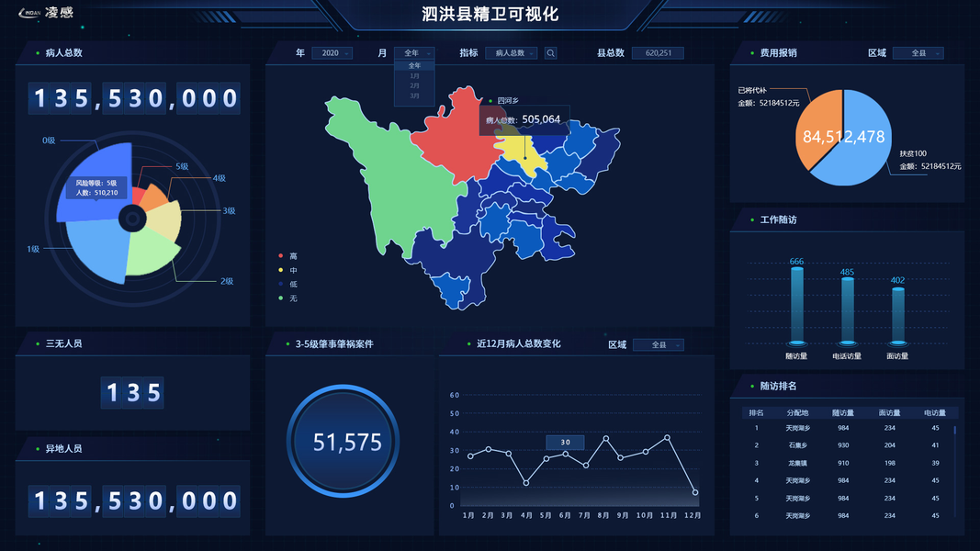Select 3月 in the month list

[x=414, y=96]
